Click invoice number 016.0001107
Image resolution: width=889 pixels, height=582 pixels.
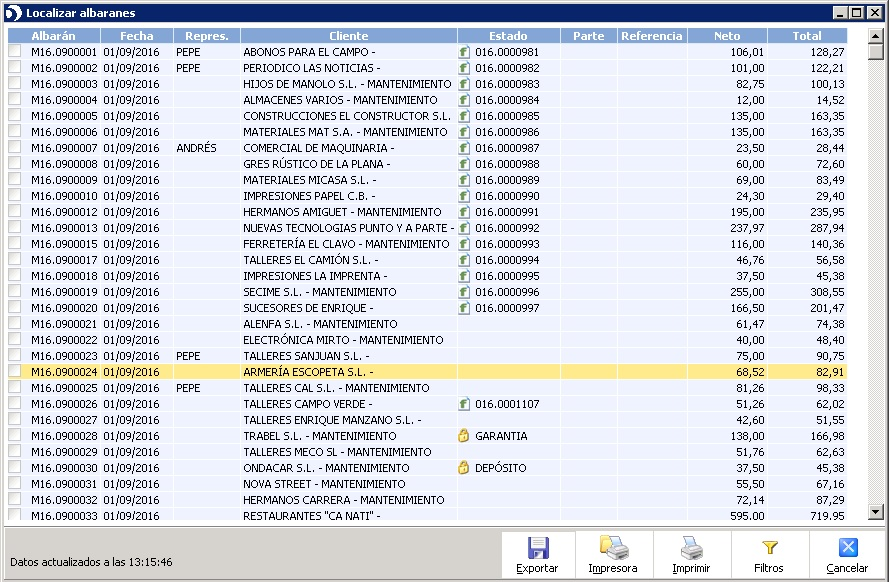(x=507, y=404)
